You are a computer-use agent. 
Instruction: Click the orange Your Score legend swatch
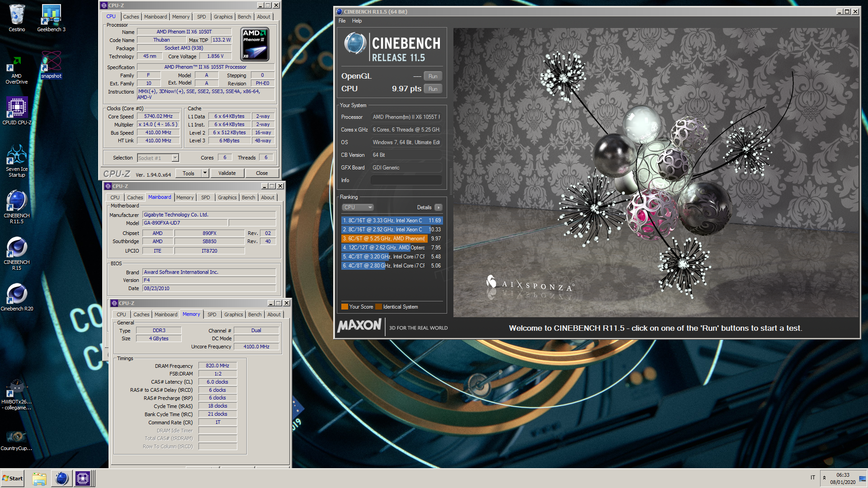coord(344,307)
